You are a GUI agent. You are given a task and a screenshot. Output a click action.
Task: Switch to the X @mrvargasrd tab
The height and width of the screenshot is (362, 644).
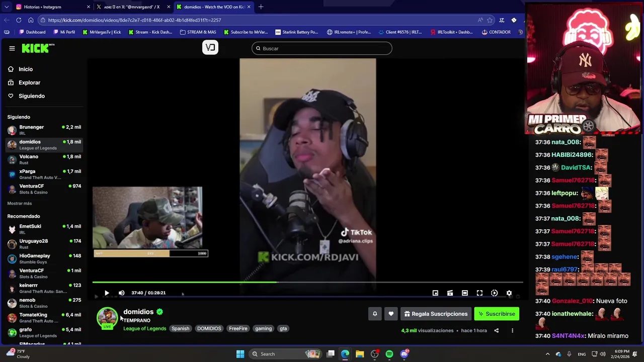(x=132, y=7)
